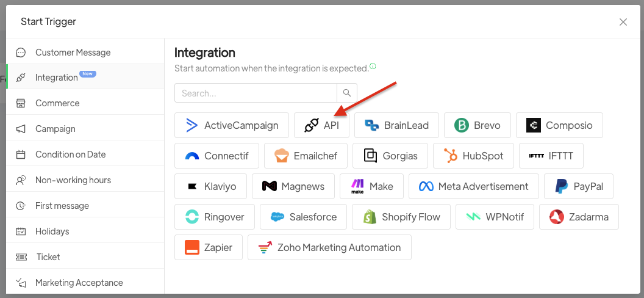Click the ActiveCampaign button
The width and height of the screenshot is (644, 298).
[x=231, y=125]
